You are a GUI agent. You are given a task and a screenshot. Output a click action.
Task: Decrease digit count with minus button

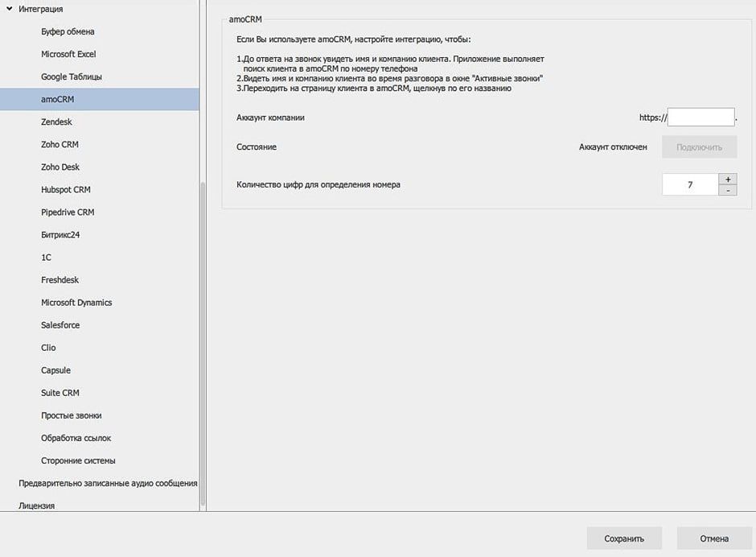(x=727, y=191)
